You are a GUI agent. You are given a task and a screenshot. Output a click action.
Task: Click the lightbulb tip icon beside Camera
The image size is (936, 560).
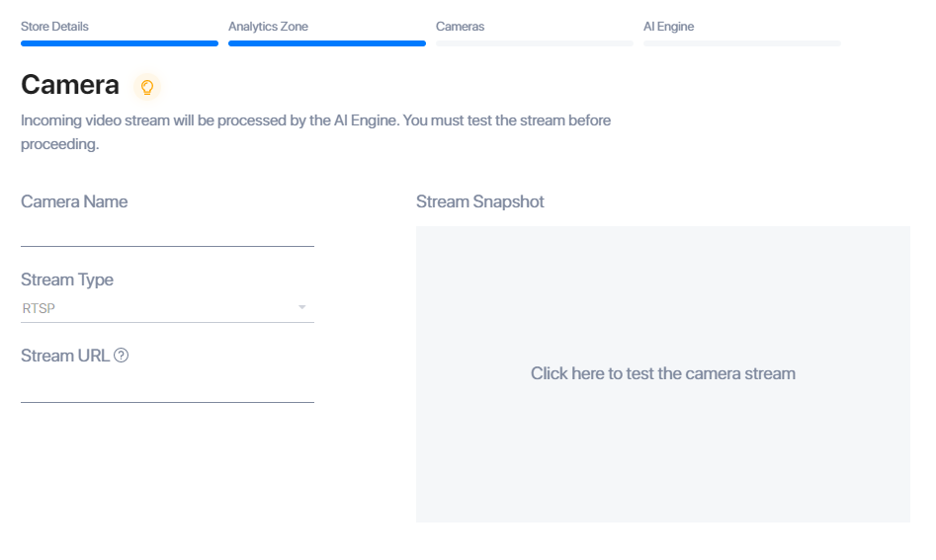tap(147, 87)
